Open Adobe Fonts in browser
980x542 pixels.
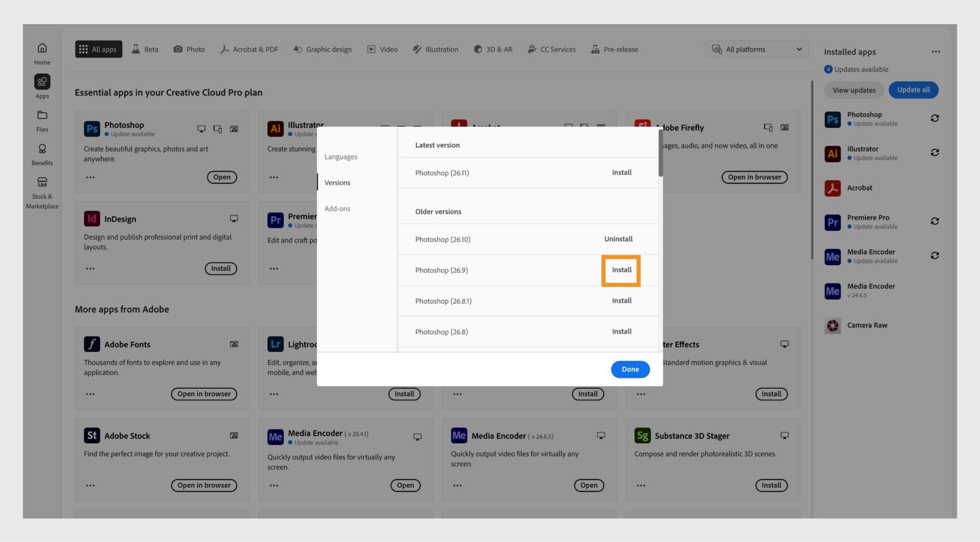tap(204, 394)
